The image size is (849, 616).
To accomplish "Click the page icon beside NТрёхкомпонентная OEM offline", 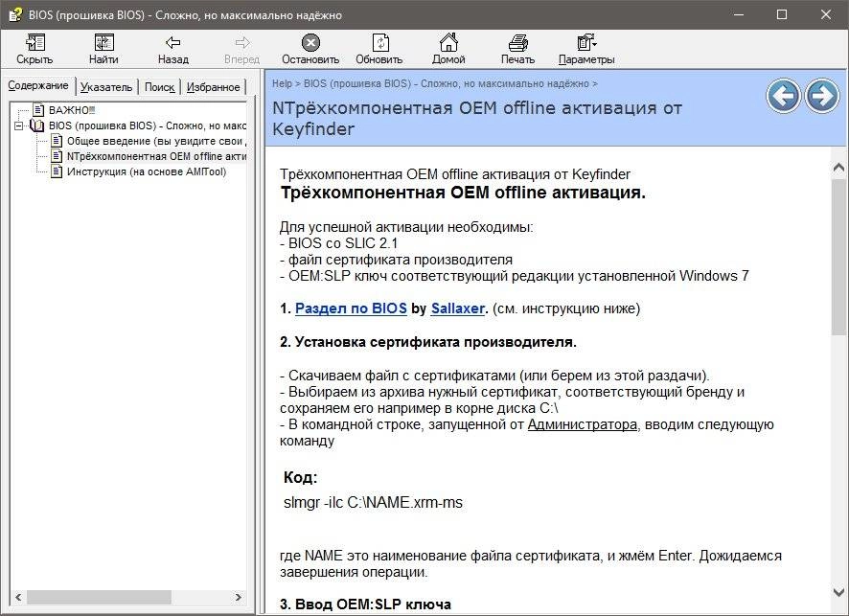I will [57, 156].
